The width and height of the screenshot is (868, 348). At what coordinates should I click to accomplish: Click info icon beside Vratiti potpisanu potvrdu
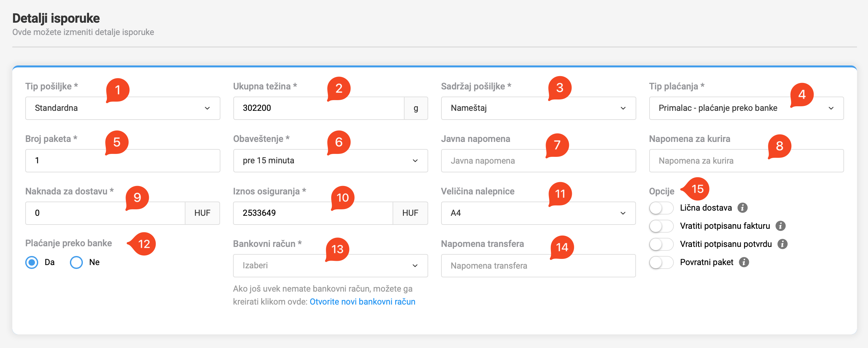pos(782,244)
